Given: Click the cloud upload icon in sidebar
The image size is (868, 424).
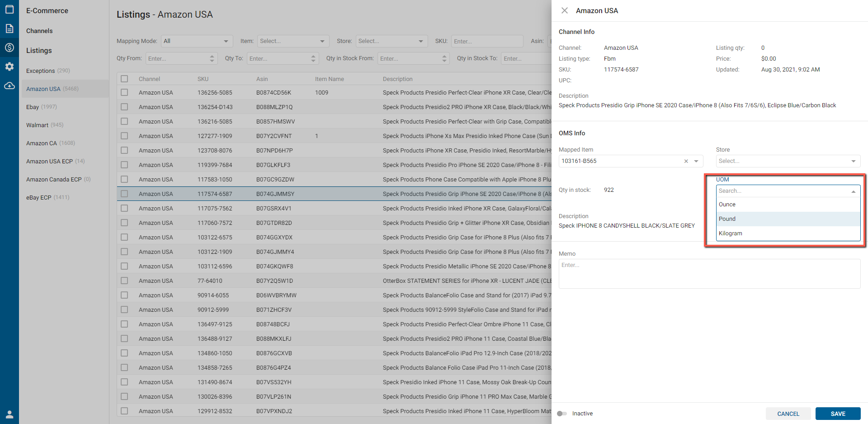Looking at the screenshot, I should click(9, 86).
